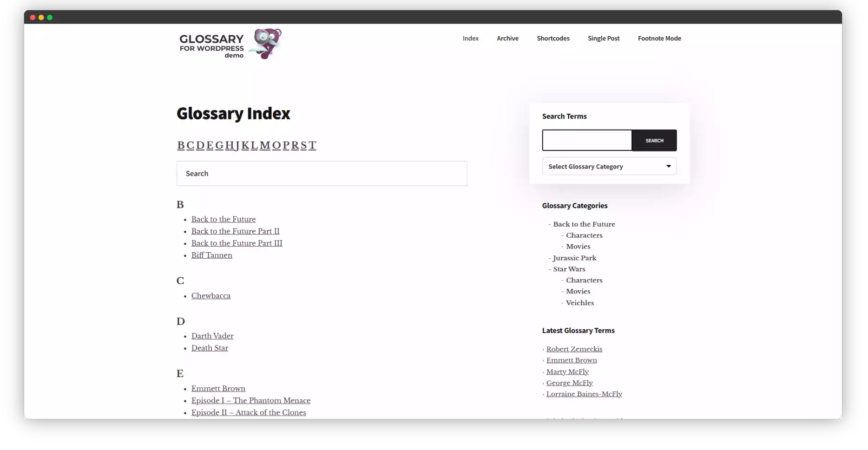Open the Back to the Future glossary entry
Screen dimensions: 868x450
[x=224, y=219]
